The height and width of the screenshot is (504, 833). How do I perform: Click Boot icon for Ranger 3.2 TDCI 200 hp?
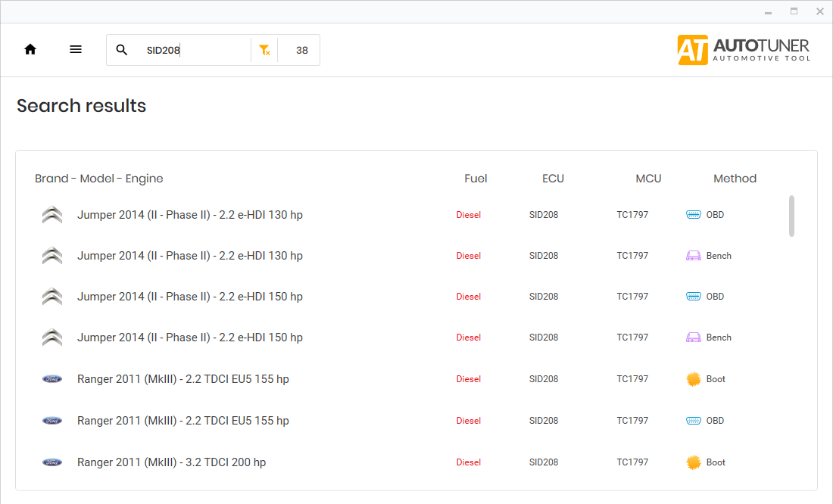pos(693,462)
